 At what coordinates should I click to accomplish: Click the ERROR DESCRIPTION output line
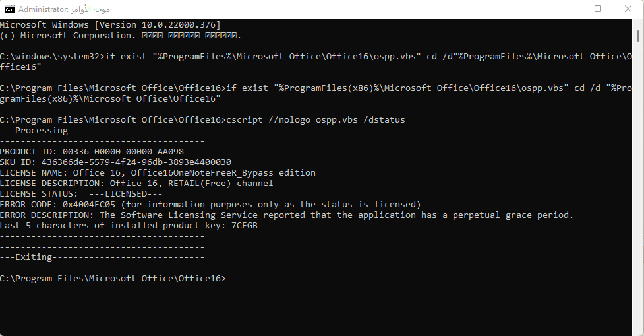tap(287, 215)
